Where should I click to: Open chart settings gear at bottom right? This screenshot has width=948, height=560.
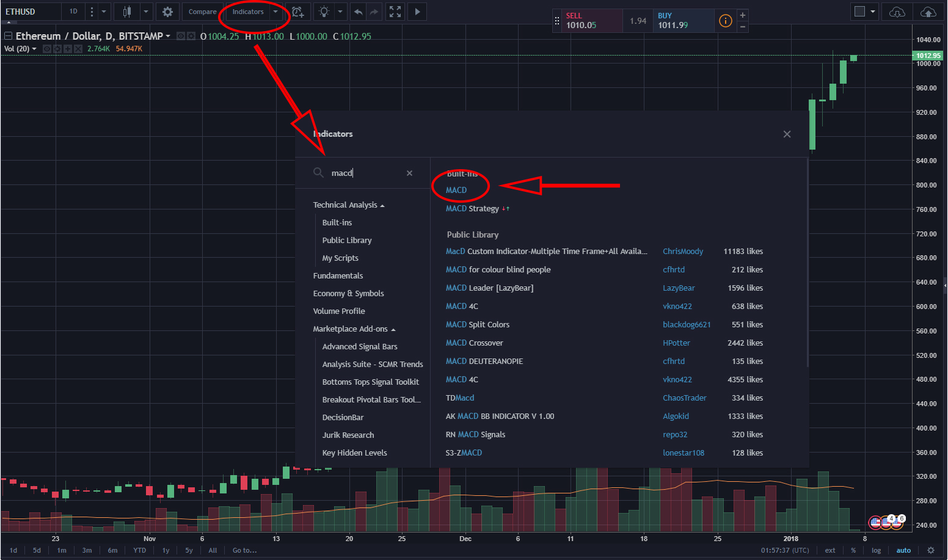click(x=931, y=550)
